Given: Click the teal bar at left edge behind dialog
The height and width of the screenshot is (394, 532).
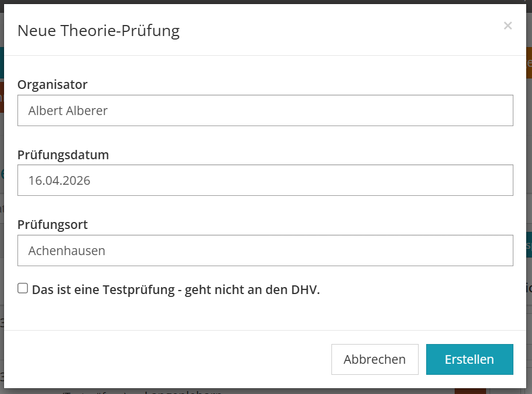Looking at the screenshot, I should [x=2, y=62].
